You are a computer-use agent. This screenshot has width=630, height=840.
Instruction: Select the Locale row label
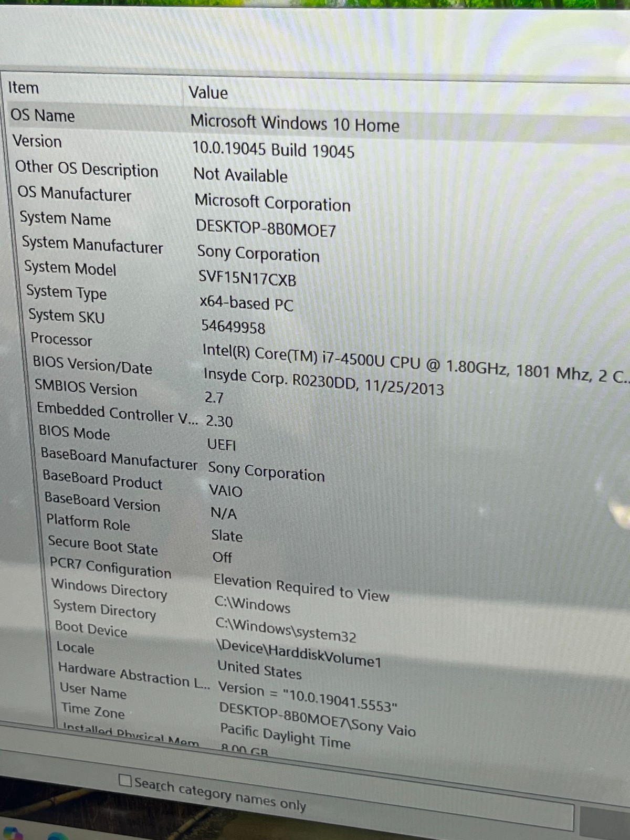point(76,648)
